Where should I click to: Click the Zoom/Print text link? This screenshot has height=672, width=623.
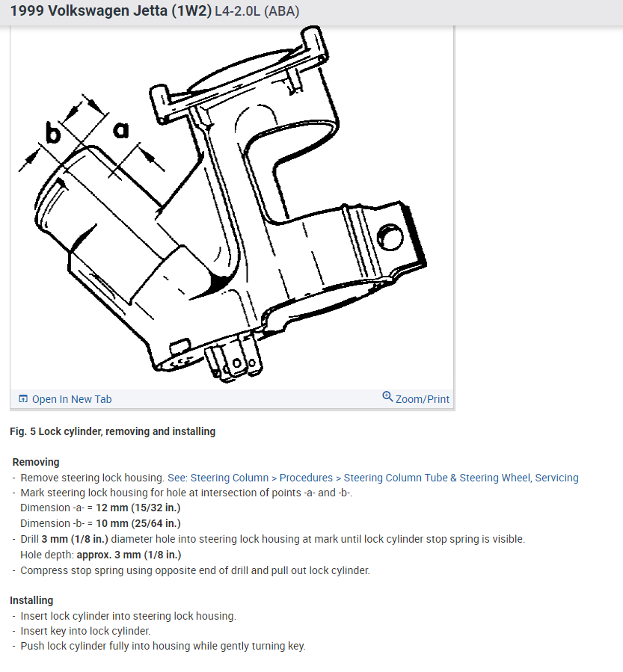point(423,399)
